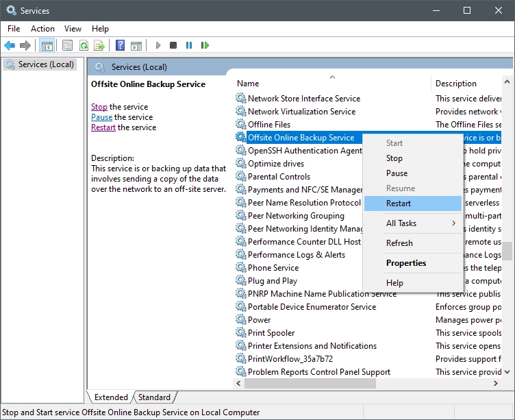Click the Restart the service link

(x=103, y=127)
